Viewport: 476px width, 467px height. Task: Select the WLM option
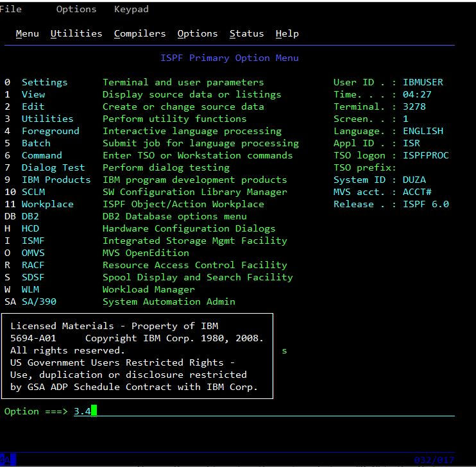pos(30,289)
